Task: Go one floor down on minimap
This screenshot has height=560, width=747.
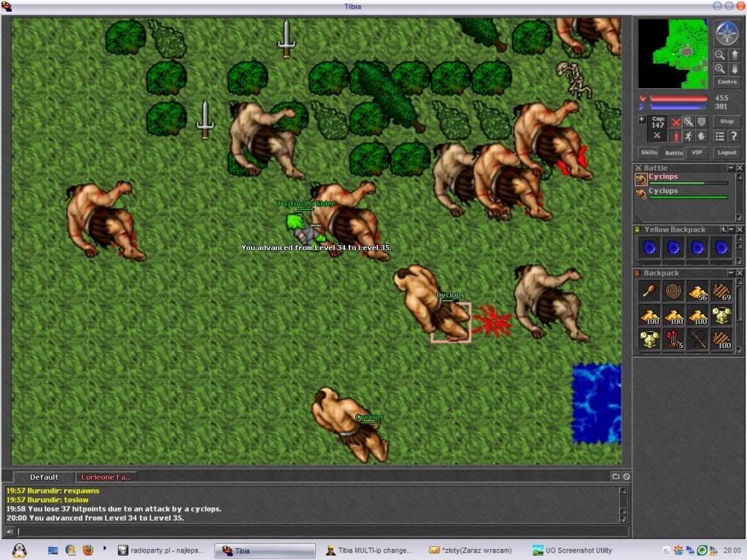Action: point(735,69)
